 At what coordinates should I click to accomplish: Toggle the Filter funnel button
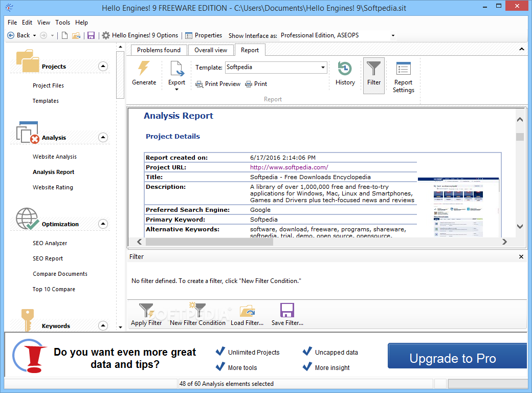pyautogui.click(x=373, y=75)
